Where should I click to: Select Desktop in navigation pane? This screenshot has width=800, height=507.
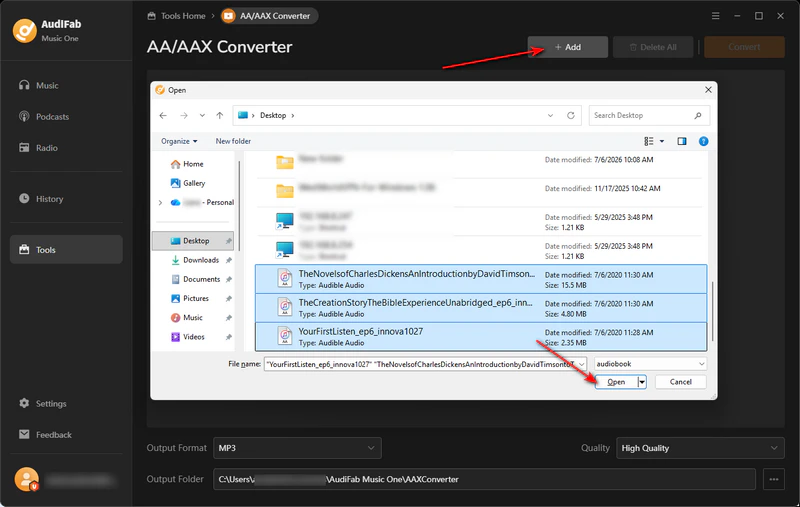point(193,241)
